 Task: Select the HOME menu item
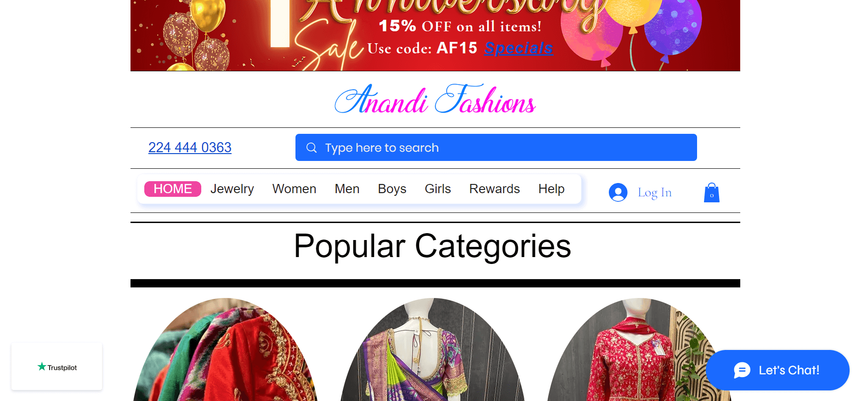click(x=173, y=189)
